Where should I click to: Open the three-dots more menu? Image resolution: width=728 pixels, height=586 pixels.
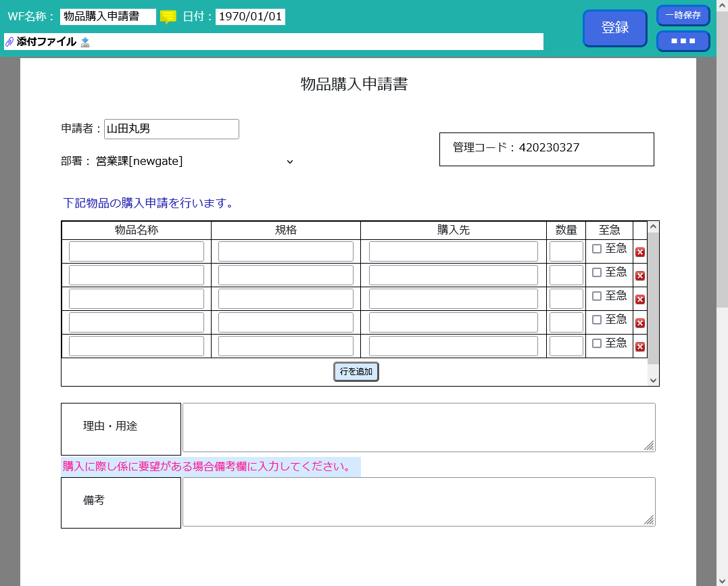[x=683, y=41]
